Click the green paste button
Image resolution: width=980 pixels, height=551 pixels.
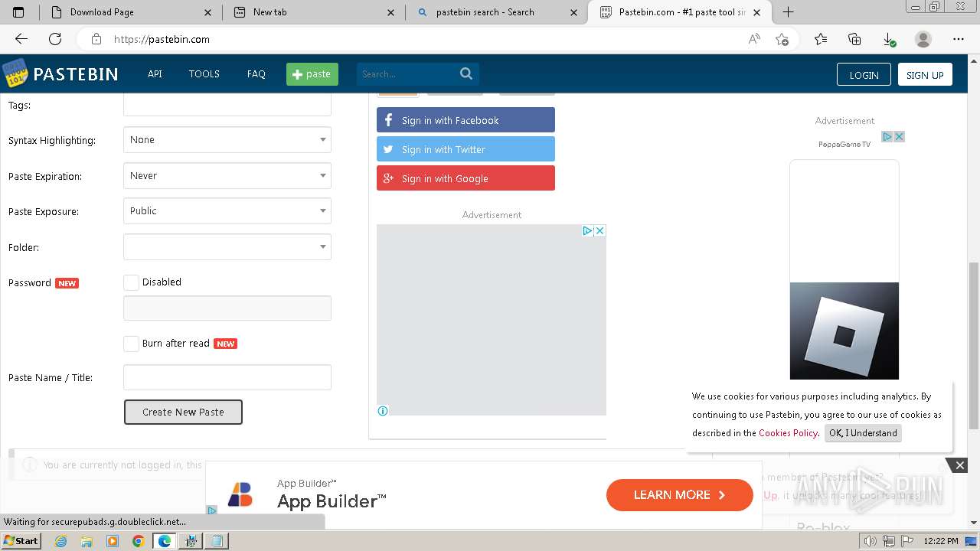click(312, 74)
